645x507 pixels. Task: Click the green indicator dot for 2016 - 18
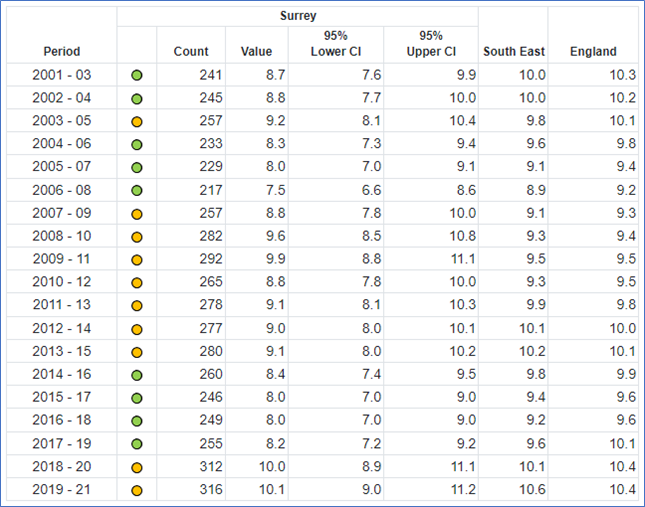137,421
